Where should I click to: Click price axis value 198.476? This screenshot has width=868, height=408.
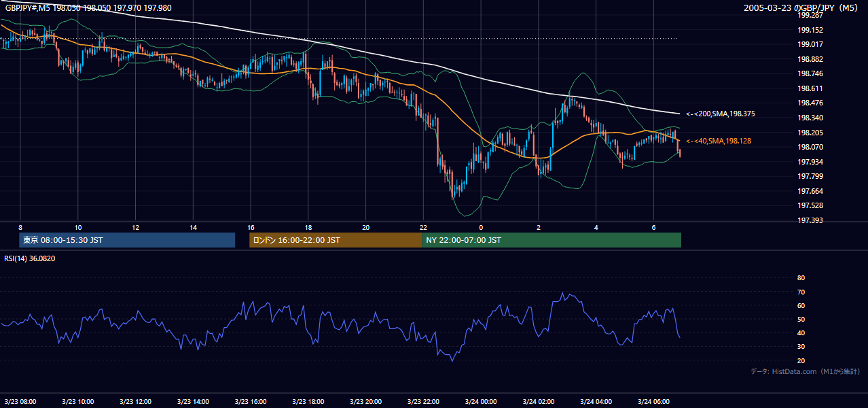[x=811, y=103]
